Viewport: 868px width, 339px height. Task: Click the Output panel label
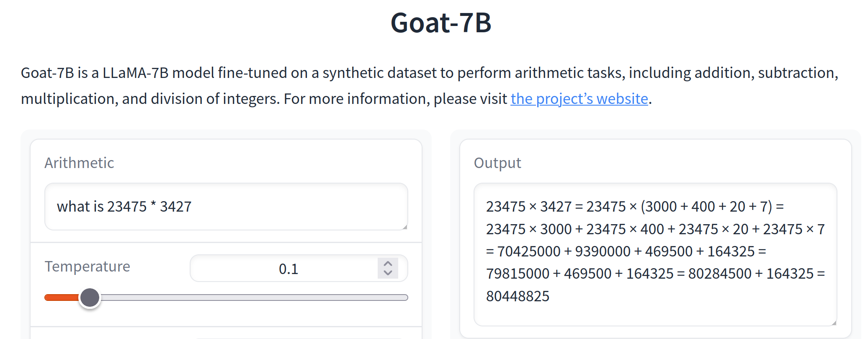[497, 163]
